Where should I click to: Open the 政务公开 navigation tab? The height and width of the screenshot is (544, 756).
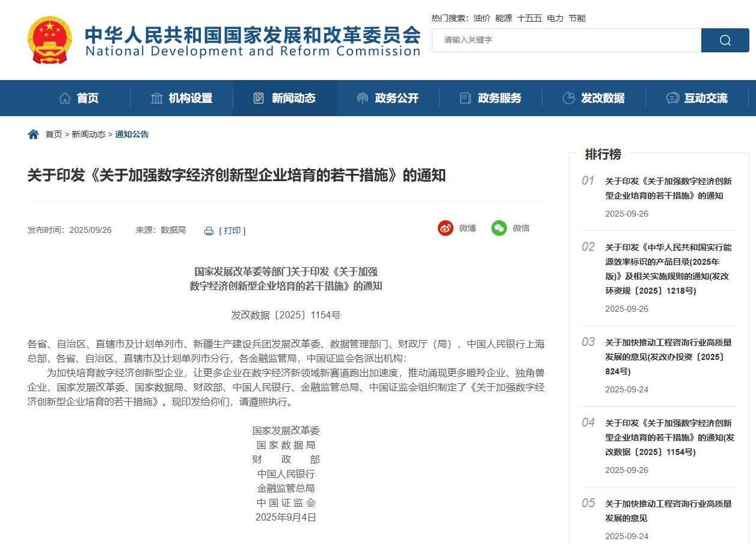coord(388,98)
